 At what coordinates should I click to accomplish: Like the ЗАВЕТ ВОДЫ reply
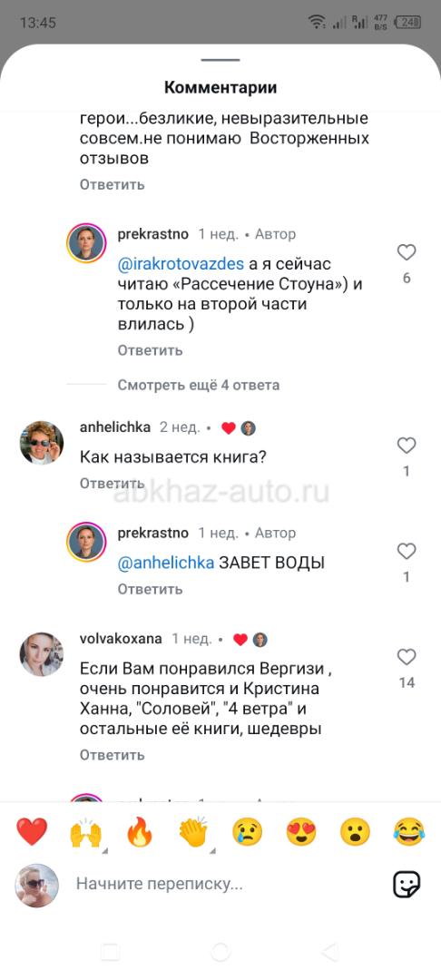coord(407,552)
